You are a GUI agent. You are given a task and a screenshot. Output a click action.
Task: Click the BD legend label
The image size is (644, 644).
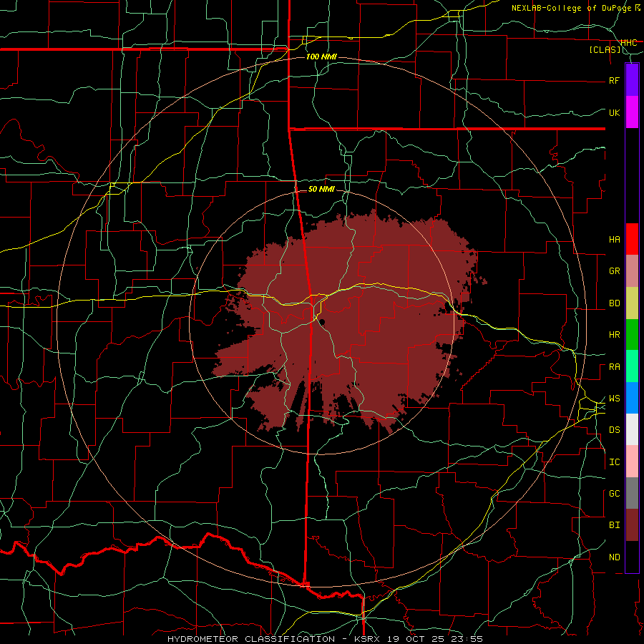click(614, 303)
